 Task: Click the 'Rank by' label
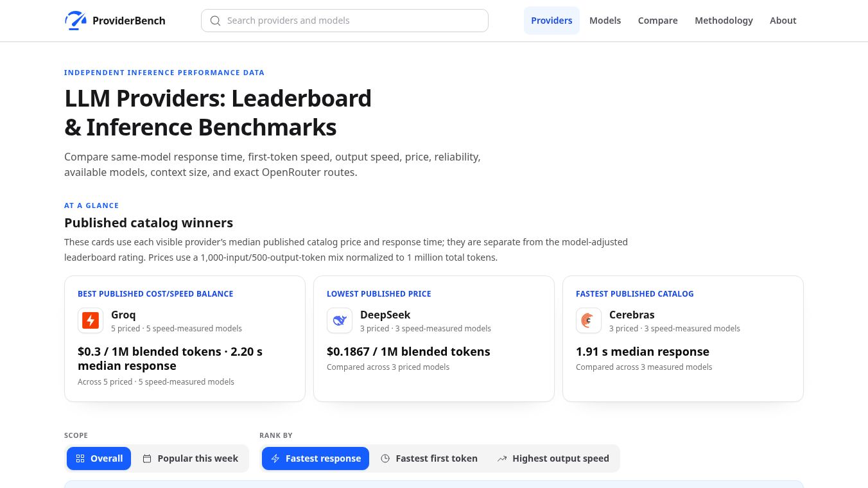[x=276, y=435]
